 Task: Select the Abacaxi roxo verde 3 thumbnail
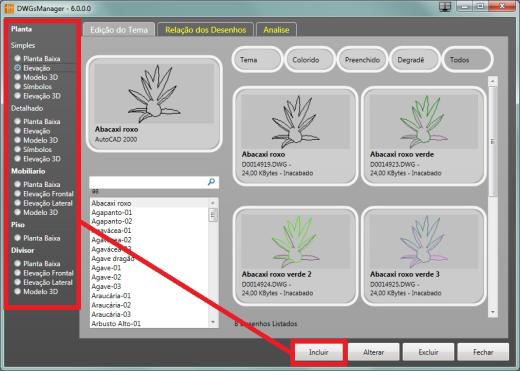423,256
